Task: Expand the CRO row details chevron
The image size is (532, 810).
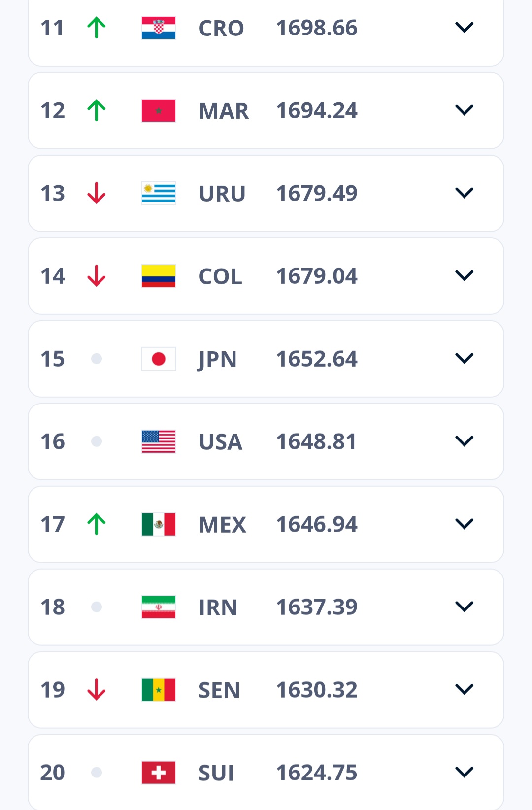Action: pyautogui.click(x=464, y=27)
